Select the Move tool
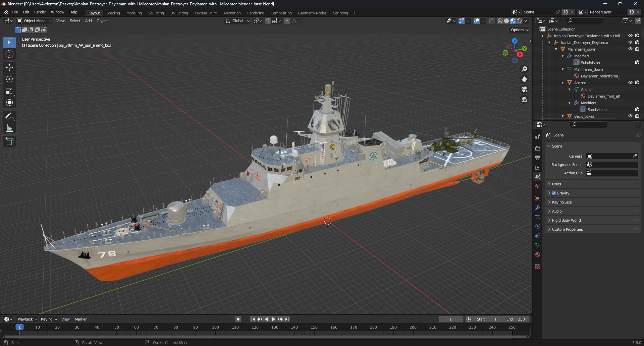 coord(9,67)
